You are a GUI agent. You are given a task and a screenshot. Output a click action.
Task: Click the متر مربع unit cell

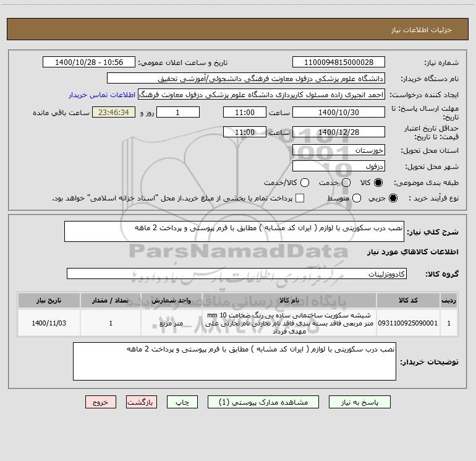pos(171,324)
